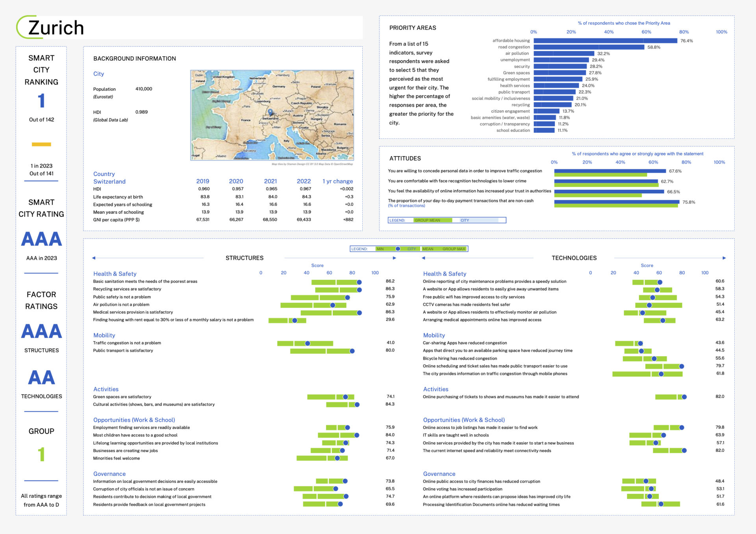Click the PRIORITY AREAS heading
This screenshot has width=756, height=534.
pyautogui.click(x=413, y=28)
